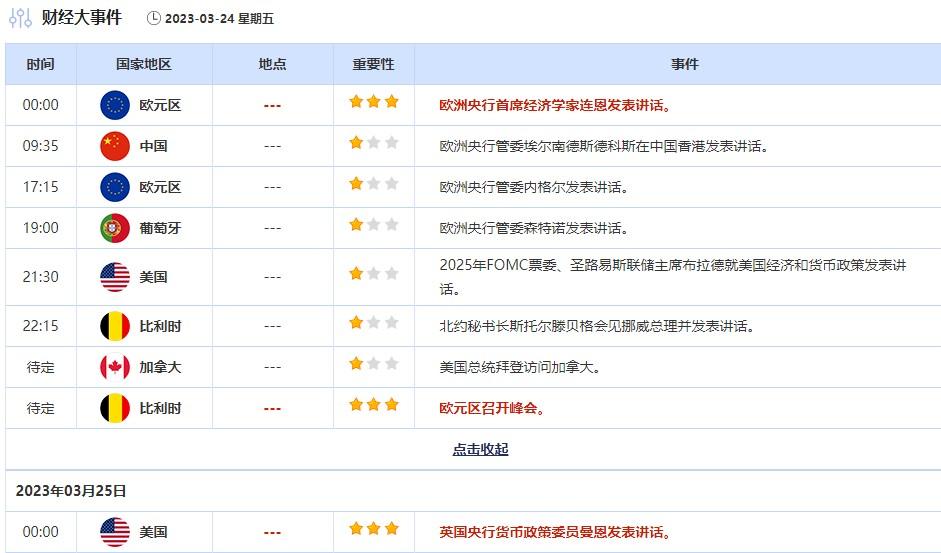Open event 埃尔南德斯德科斯在中国香港发表讲话
Screen dimensions: 941x553
pos(604,147)
